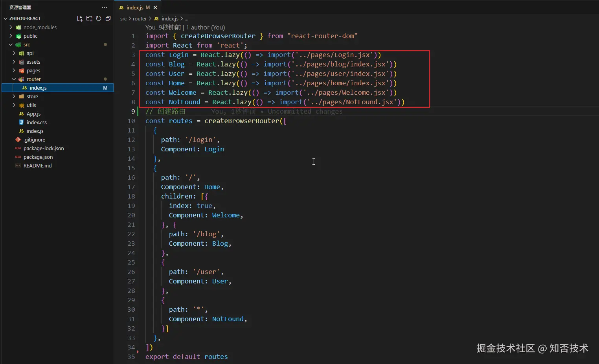Click the npm icon beside package-lock.json
The width and height of the screenshot is (599, 364).
point(18,148)
